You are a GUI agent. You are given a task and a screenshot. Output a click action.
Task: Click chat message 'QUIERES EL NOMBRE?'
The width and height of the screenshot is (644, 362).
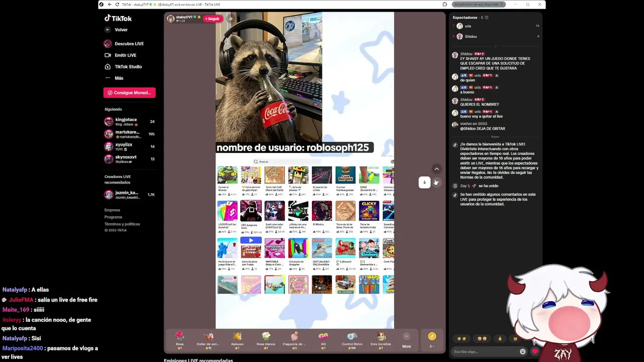coord(479,105)
